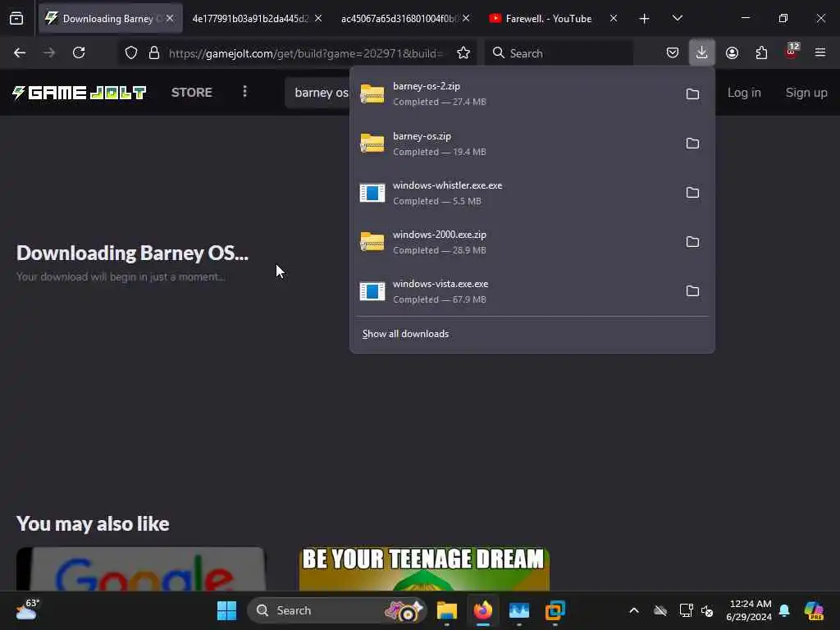Open the Firefox application hamburger menu

820,53
